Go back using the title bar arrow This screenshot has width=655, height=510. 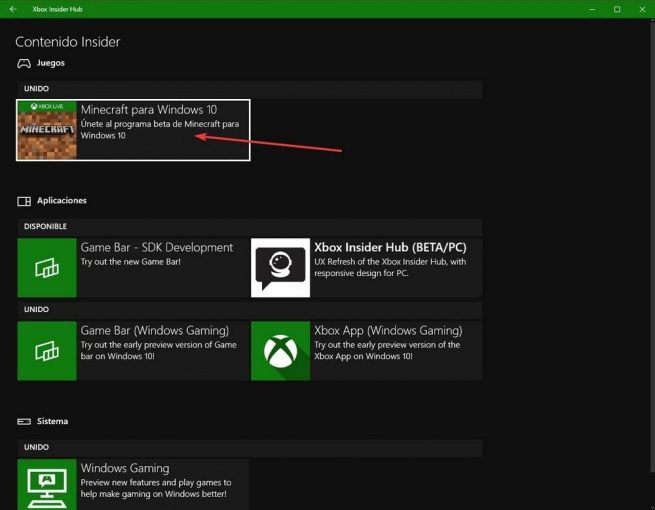13,9
